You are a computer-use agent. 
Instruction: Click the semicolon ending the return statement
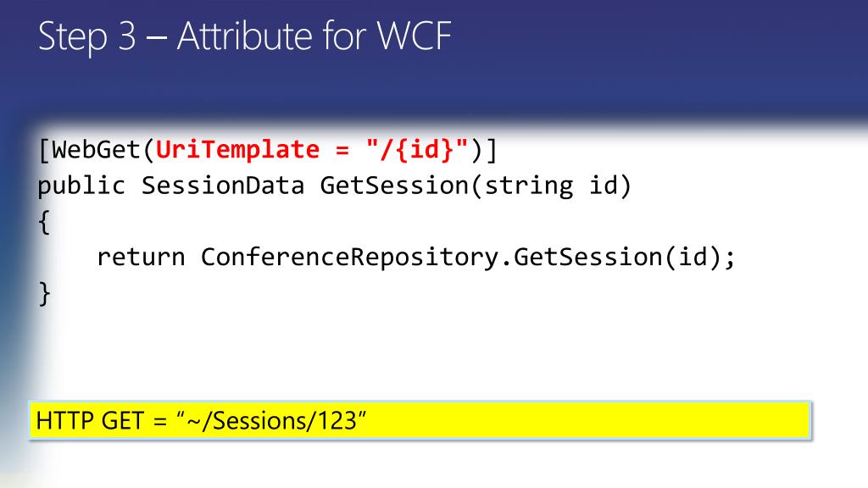point(730,258)
